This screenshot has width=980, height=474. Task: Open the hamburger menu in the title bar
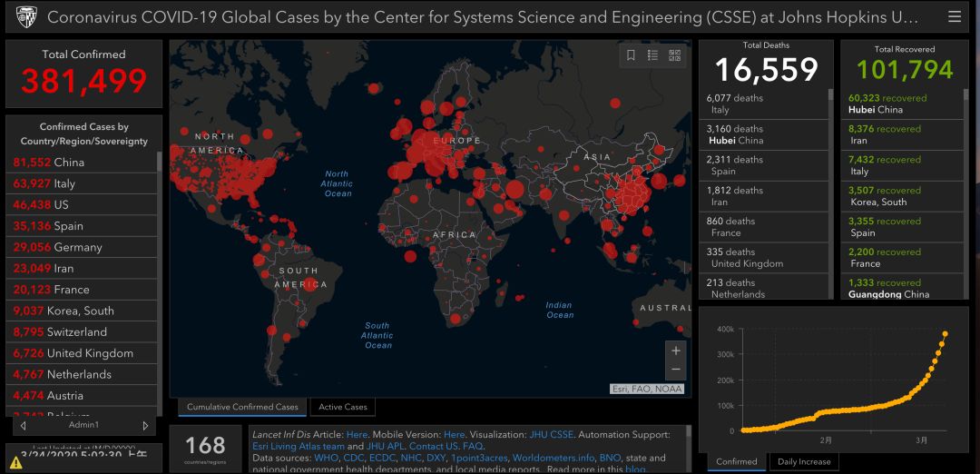(955, 16)
